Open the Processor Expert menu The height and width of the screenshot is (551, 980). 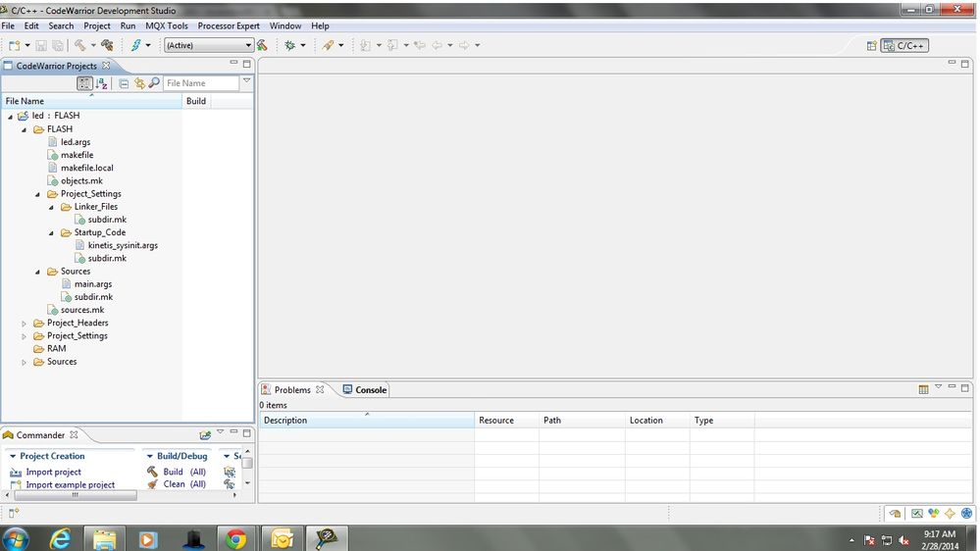pos(229,25)
